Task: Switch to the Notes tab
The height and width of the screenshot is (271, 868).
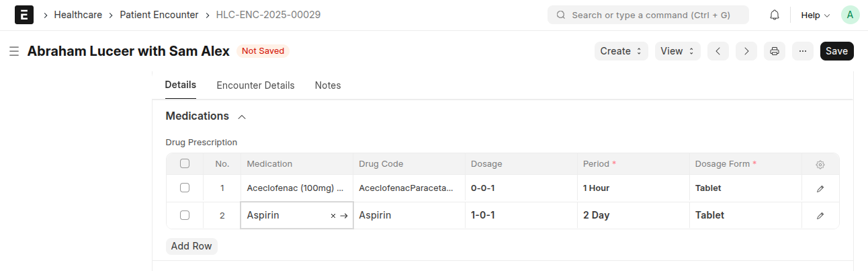Action: (x=328, y=85)
